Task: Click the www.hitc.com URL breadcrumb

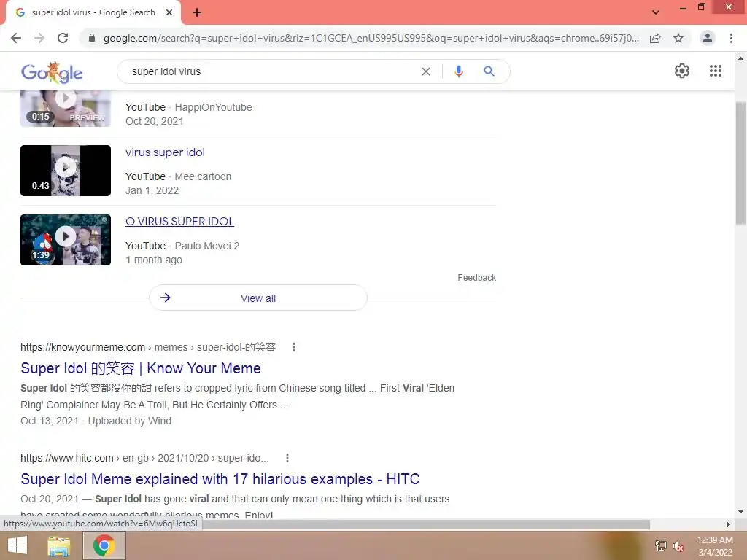Action: coord(144,458)
